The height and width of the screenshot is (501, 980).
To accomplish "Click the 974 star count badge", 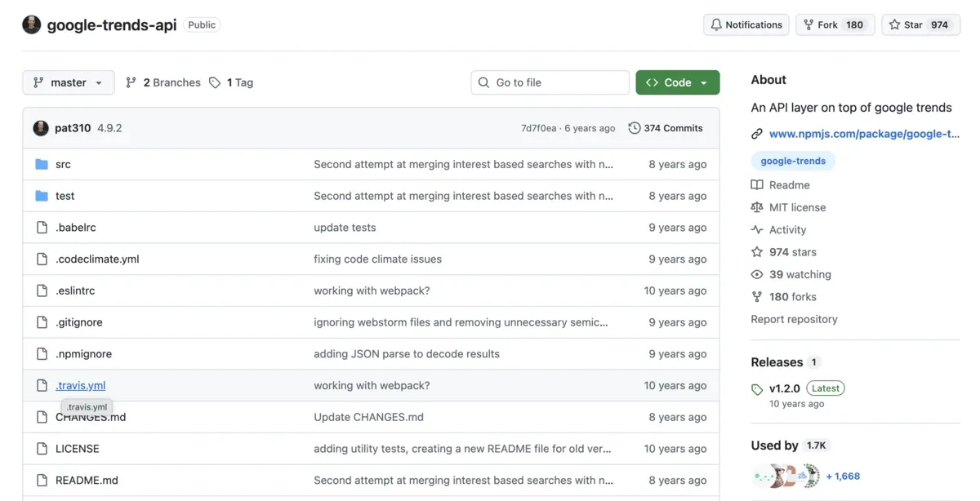I will [940, 24].
